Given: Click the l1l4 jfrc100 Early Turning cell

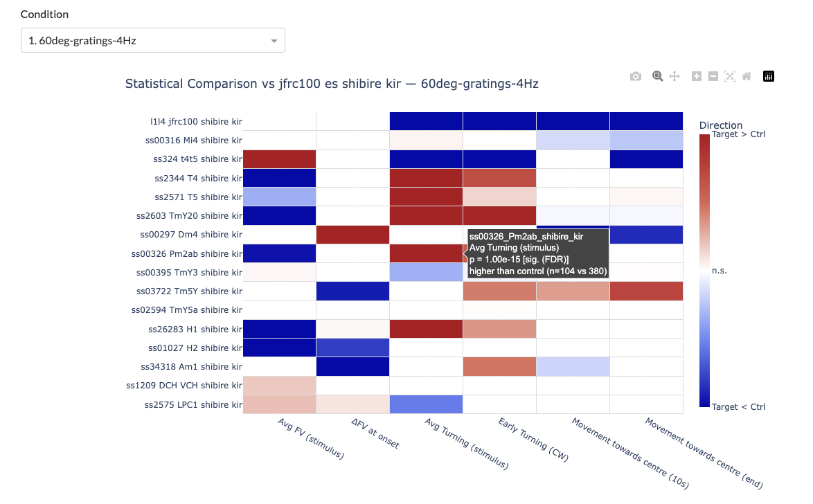Looking at the screenshot, I should pos(499,122).
